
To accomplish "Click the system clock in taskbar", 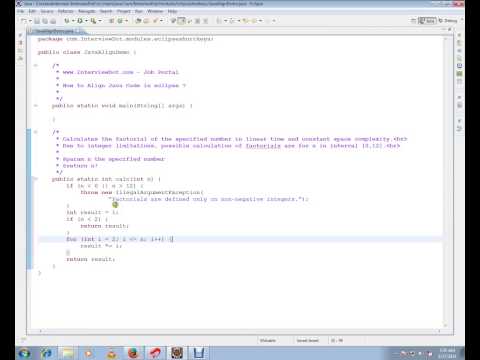I will (x=447, y=353).
